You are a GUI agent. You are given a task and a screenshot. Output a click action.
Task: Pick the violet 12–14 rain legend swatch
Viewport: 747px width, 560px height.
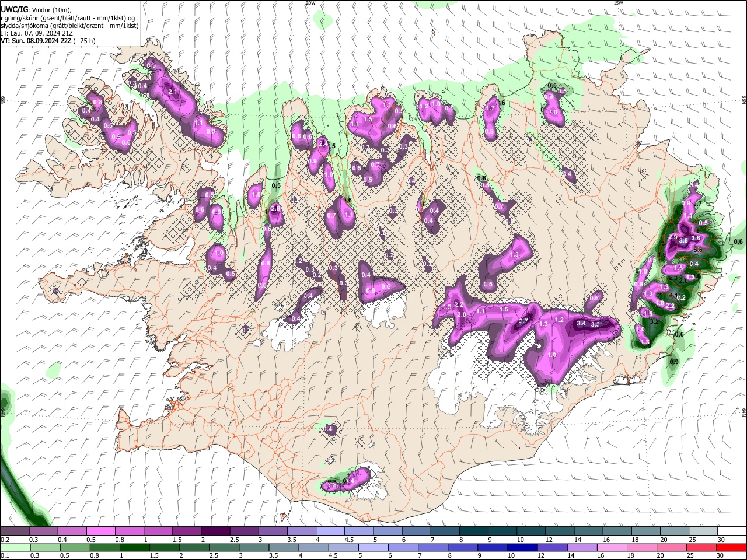pyautogui.click(x=552, y=547)
